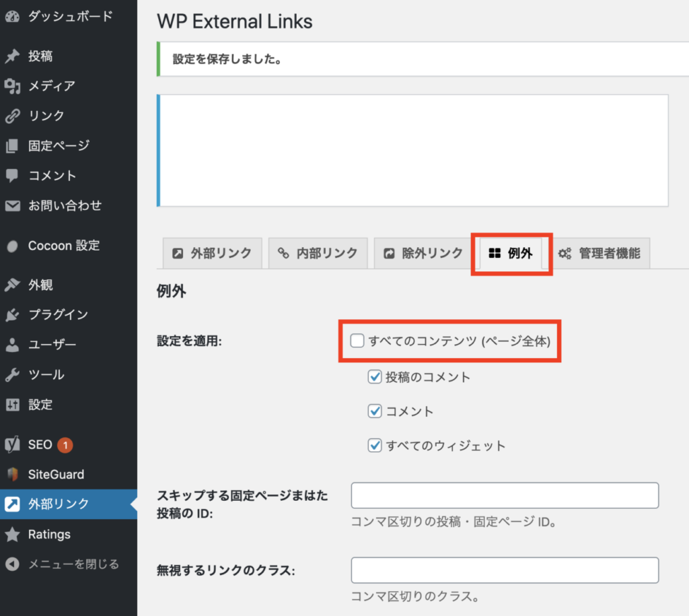
Task: Open SiteGuard menu item
Action: point(69,475)
